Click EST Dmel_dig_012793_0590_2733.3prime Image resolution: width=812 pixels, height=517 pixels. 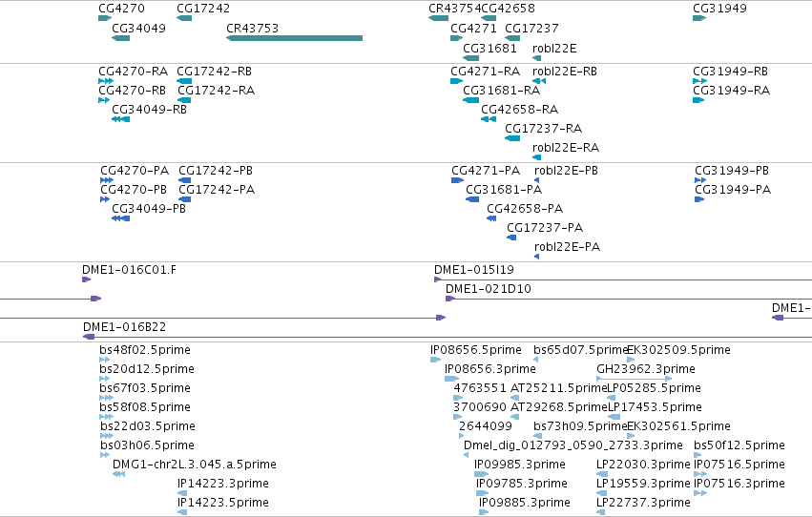click(x=573, y=445)
